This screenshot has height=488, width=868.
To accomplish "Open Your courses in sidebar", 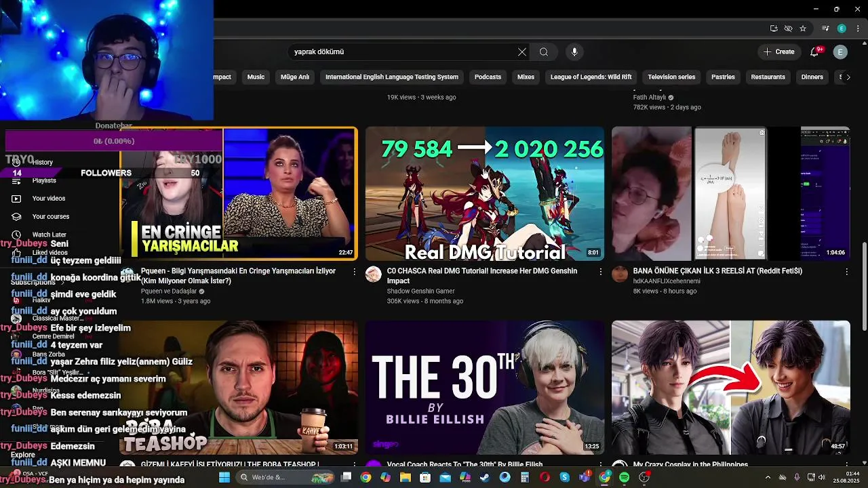I will pyautogui.click(x=51, y=217).
